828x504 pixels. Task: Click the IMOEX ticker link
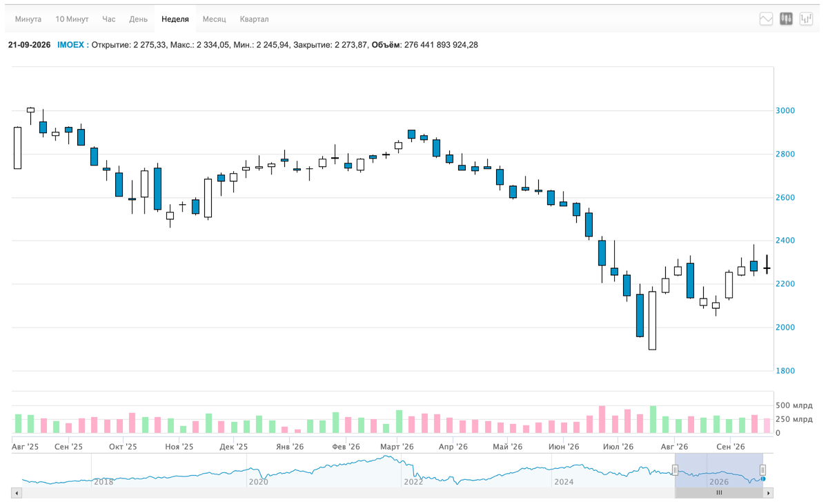coord(70,45)
